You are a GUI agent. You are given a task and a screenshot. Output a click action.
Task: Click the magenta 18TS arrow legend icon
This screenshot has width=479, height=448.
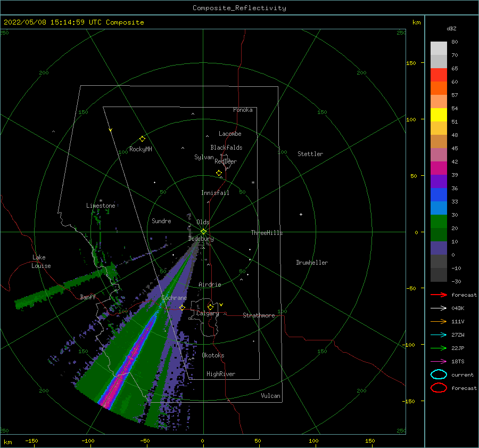[x=439, y=362]
